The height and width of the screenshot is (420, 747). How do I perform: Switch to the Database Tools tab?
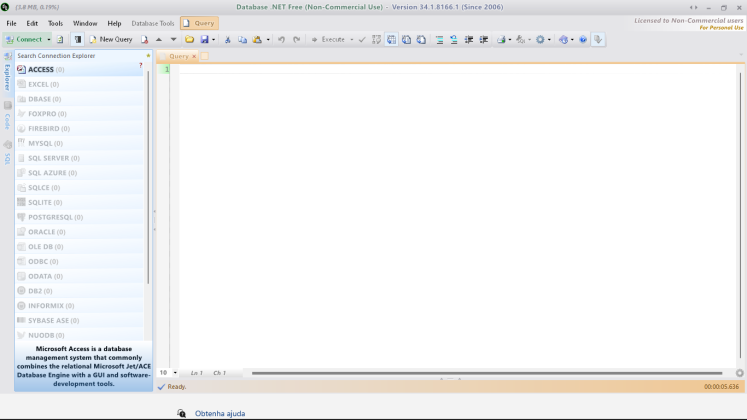click(x=153, y=23)
